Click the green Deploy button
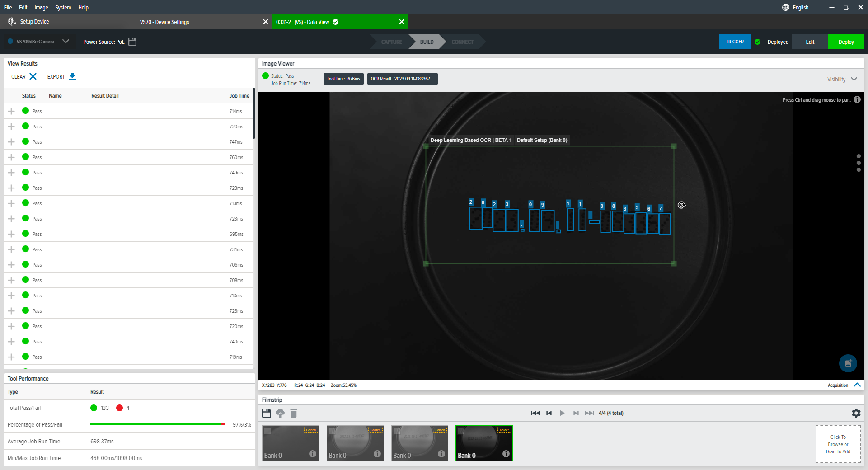Screen dimensions: 868x470 coord(846,42)
